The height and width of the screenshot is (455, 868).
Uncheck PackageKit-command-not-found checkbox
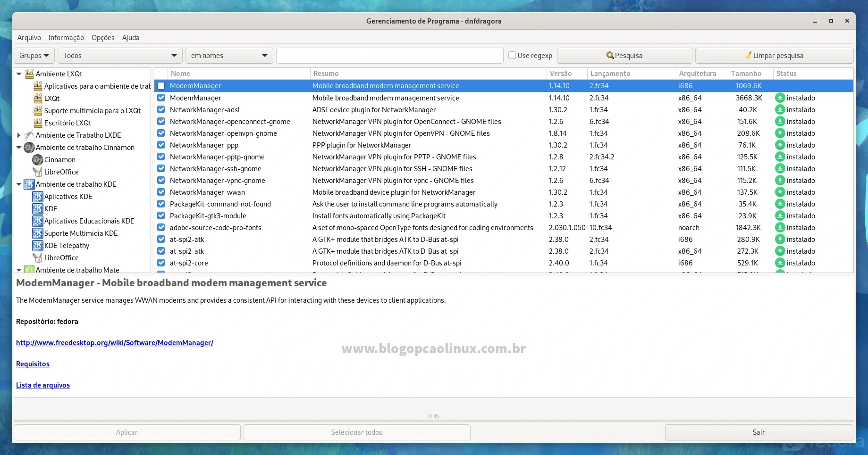pyautogui.click(x=161, y=204)
